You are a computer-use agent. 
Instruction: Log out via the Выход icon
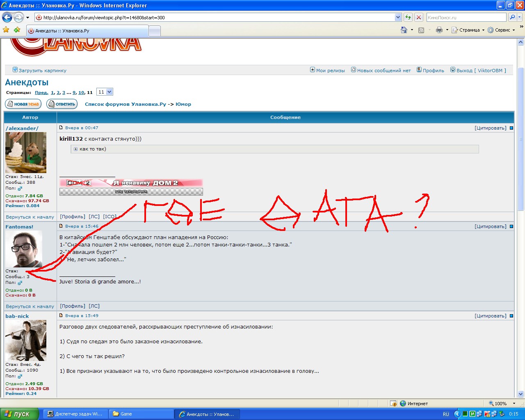point(452,70)
